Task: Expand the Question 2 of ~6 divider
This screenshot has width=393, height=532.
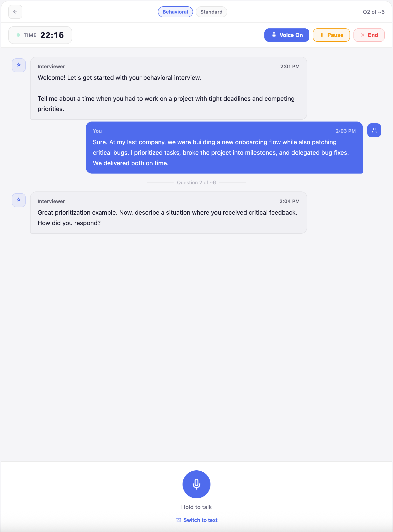Action: pyautogui.click(x=196, y=183)
